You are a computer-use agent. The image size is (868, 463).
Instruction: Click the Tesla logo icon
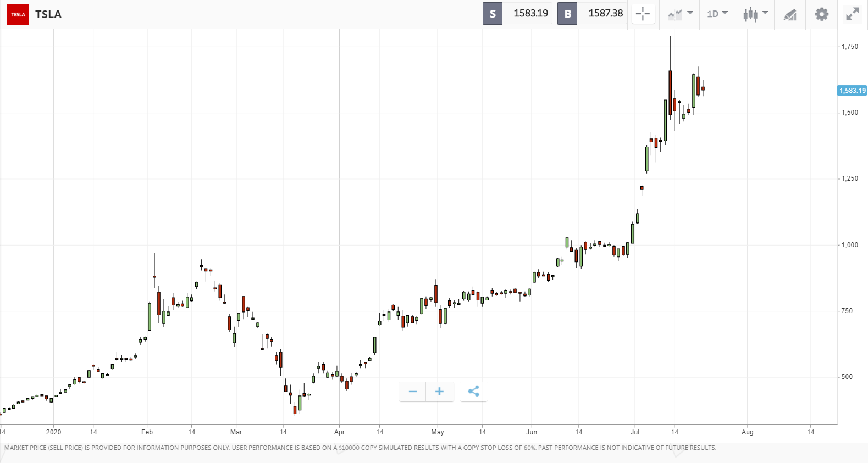(x=18, y=14)
